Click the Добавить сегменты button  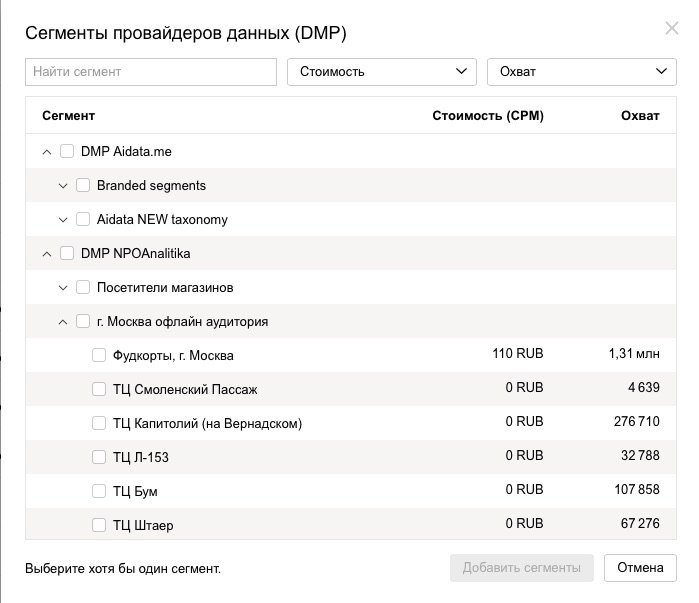tap(522, 568)
